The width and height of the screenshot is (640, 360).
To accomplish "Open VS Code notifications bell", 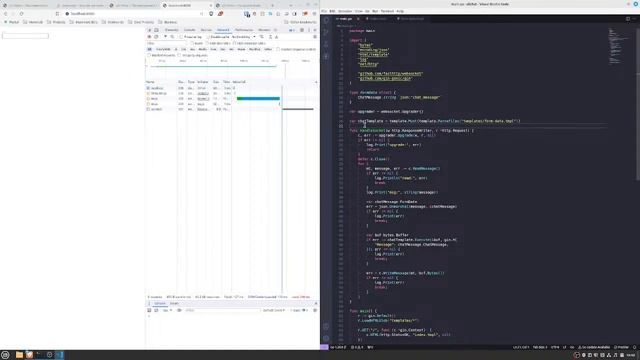I will pyautogui.click(x=635, y=347).
